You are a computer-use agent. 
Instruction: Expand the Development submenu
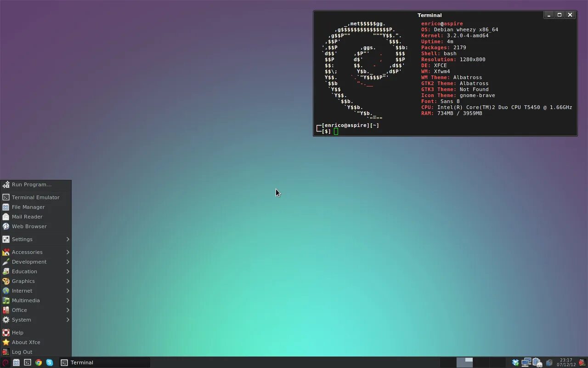36,262
